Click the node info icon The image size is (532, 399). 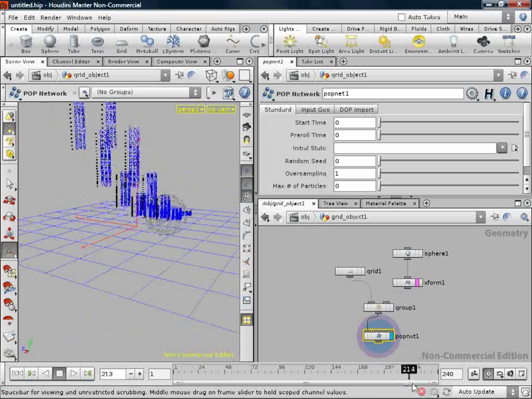505,93
